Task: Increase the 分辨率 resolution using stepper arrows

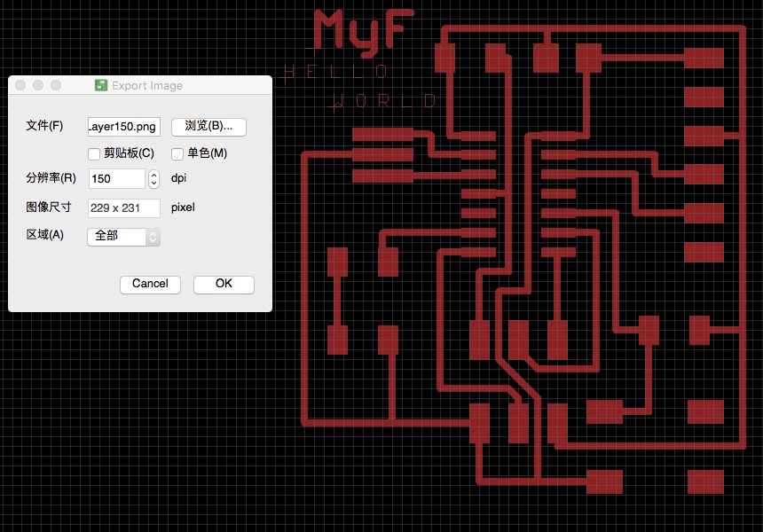Action: pyautogui.click(x=153, y=175)
